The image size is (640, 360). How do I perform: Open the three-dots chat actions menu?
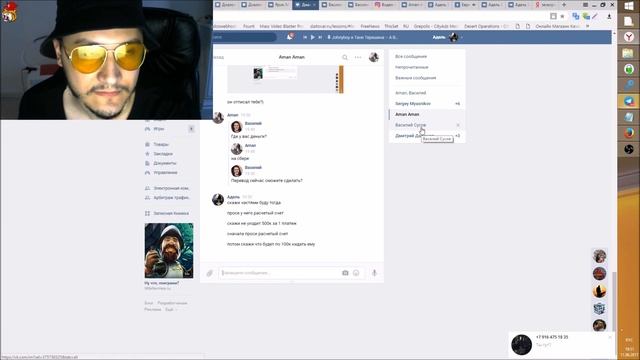(358, 58)
